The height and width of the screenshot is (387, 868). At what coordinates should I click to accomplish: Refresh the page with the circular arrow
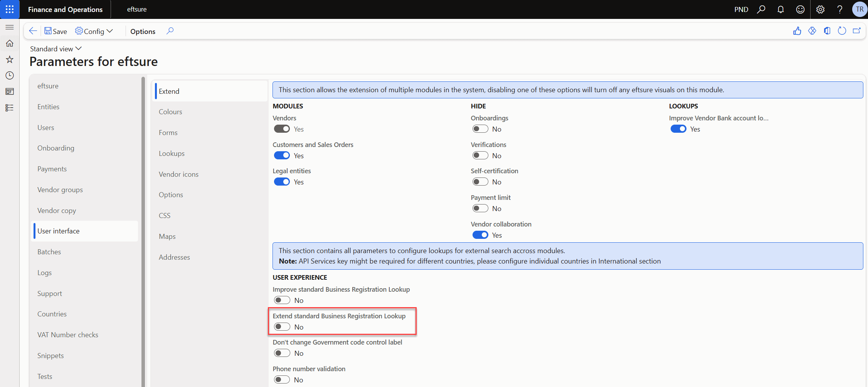tap(842, 31)
